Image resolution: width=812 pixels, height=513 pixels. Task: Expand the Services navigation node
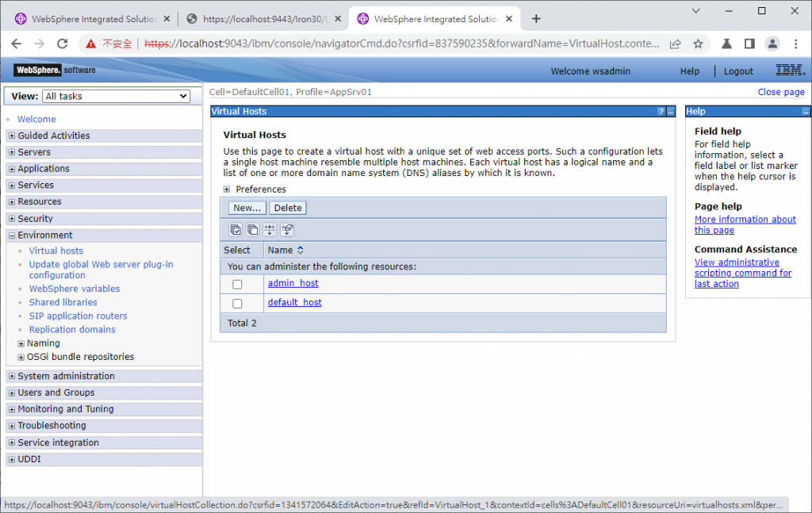point(12,186)
